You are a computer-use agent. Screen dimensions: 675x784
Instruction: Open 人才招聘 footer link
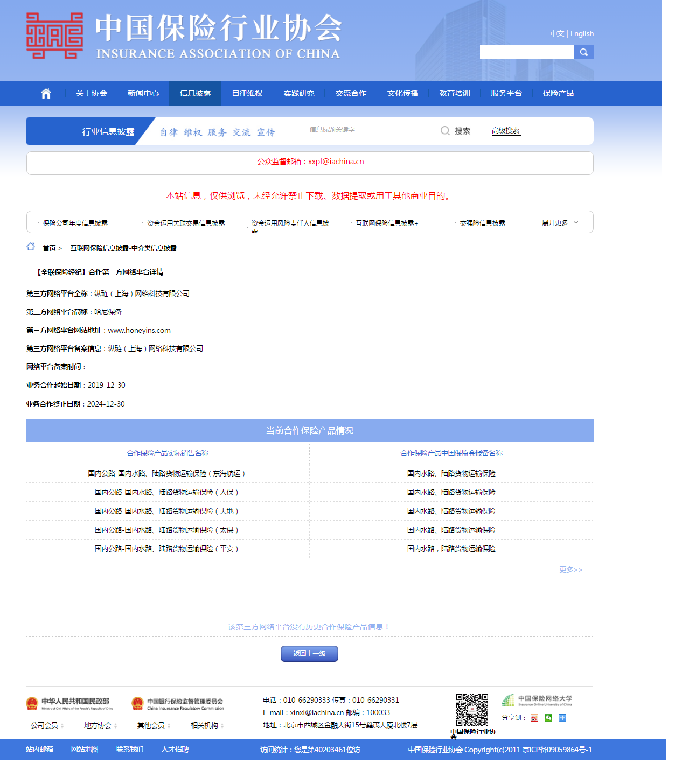click(175, 750)
